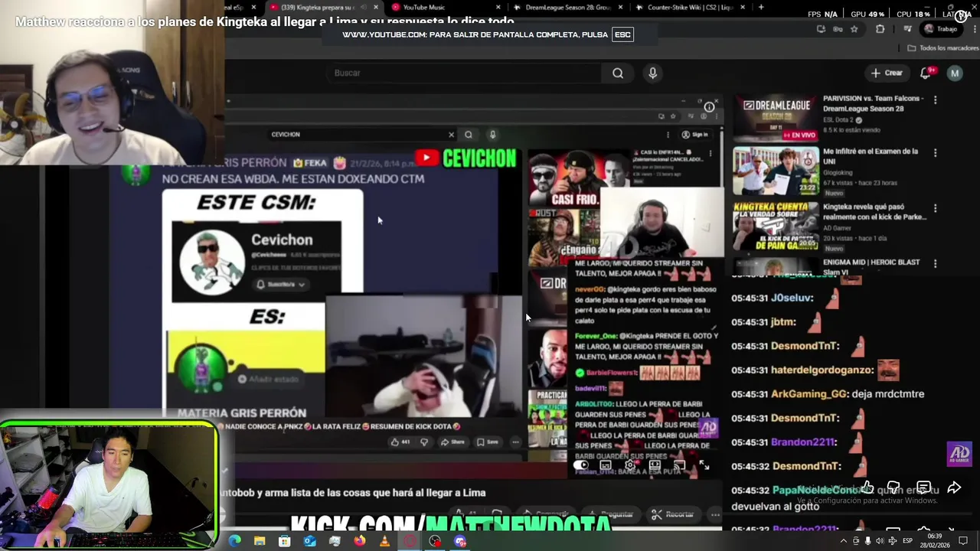The image size is (980, 551).
Task: Start voice search with microphone icon
Action: (x=652, y=73)
